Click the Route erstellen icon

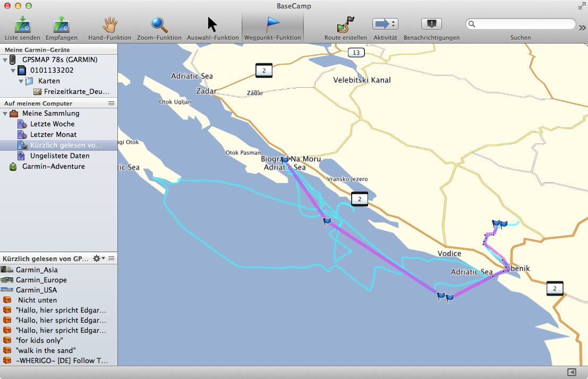point(346,25)
